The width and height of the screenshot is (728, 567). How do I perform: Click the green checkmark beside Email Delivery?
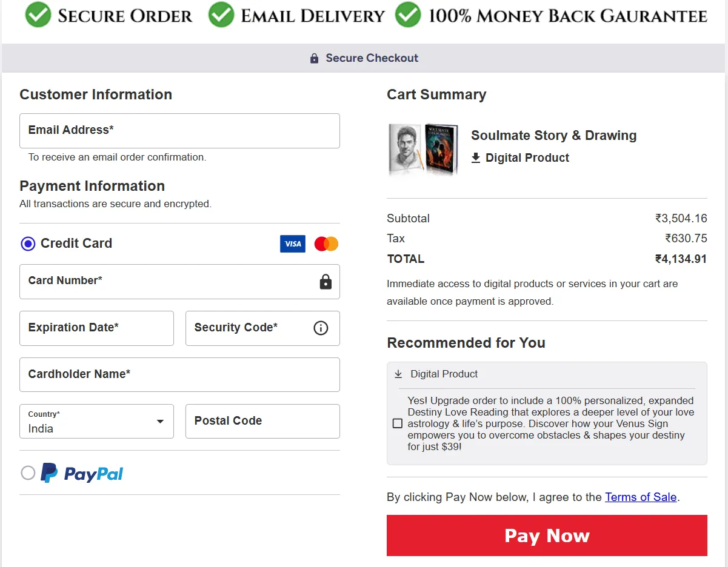[221, 15]
